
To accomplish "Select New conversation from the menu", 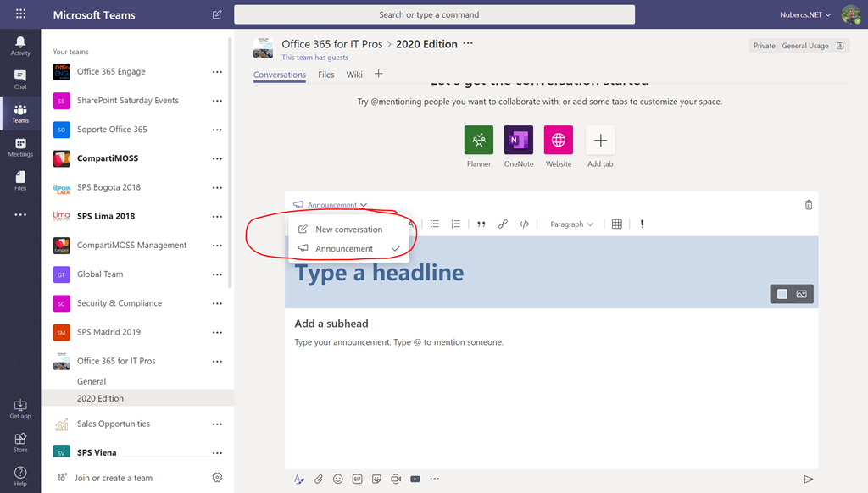I will 348,229.
